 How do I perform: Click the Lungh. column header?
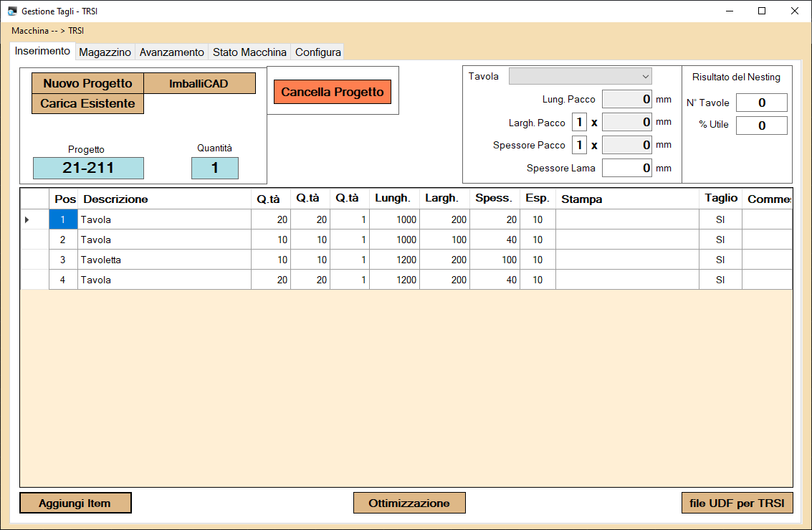tap(393, 199)
